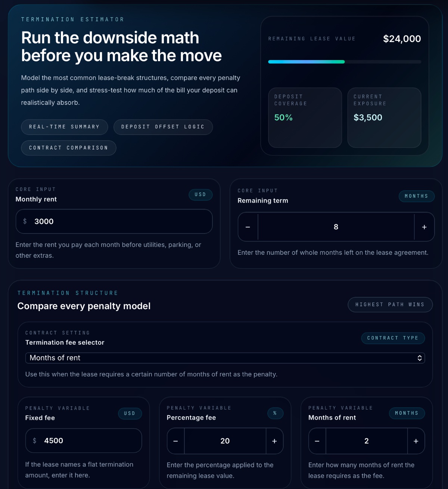The height and width of the screenshot is (489, 448).
Task: Click the Contract Type badge
Action: 393,338
